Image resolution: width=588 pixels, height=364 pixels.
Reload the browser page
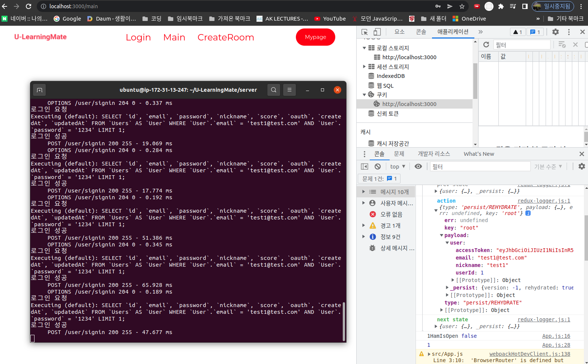click(x=28, y=6)
